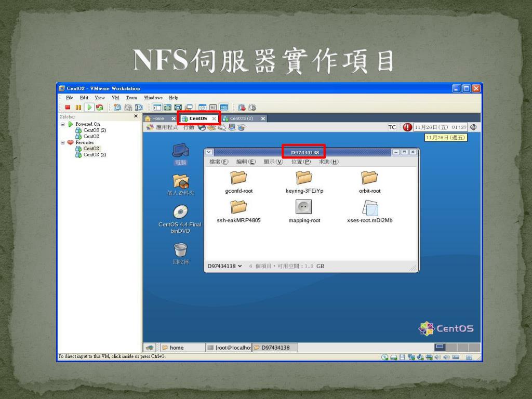Close the CentOS (2) tab

pyautogui.click(x=263, y=118)
